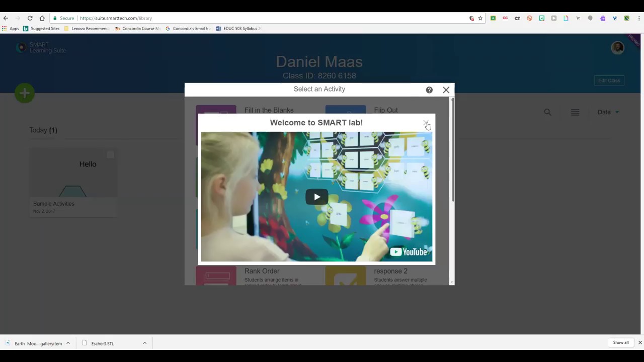Click the gray play extension icon
This screenshot has height=362, width=644.
(554, 18)
